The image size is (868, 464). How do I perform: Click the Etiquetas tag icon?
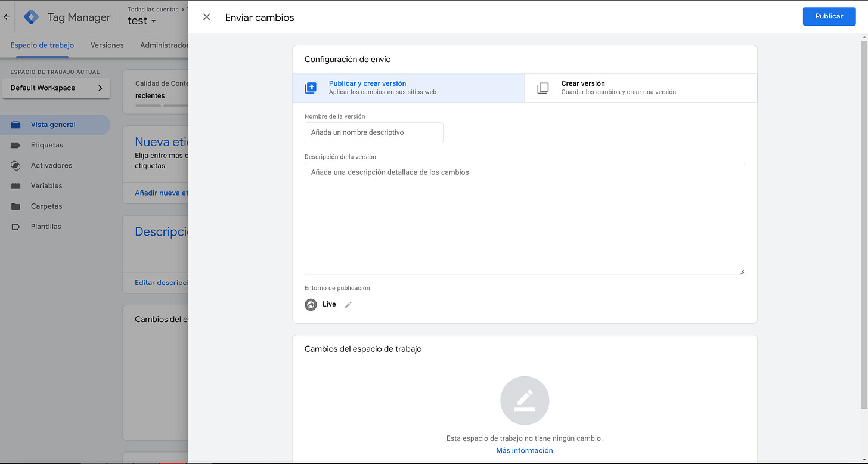tap(16, 145)
